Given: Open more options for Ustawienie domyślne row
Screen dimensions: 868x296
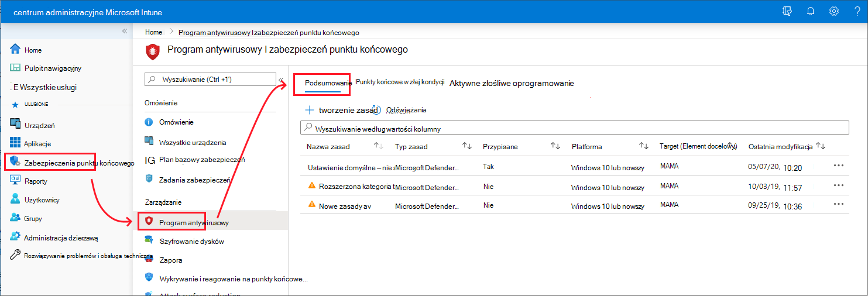Looking at the screenshot, I should (x=839, y=166).
